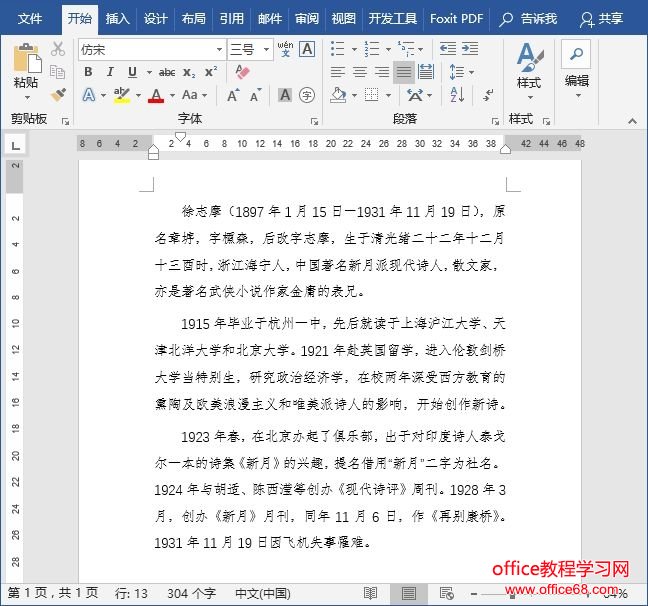Click 共享 Share button
Screen dimensions: 648x606
click(601, 19)
